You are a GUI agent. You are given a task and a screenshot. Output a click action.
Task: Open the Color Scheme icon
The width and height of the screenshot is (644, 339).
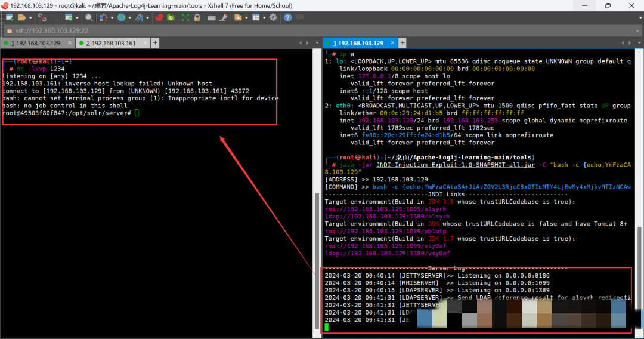[104, 18]
